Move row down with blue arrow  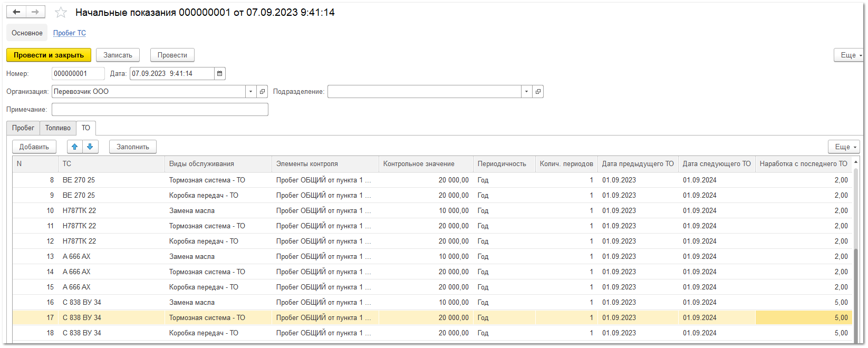pos(90,147)
